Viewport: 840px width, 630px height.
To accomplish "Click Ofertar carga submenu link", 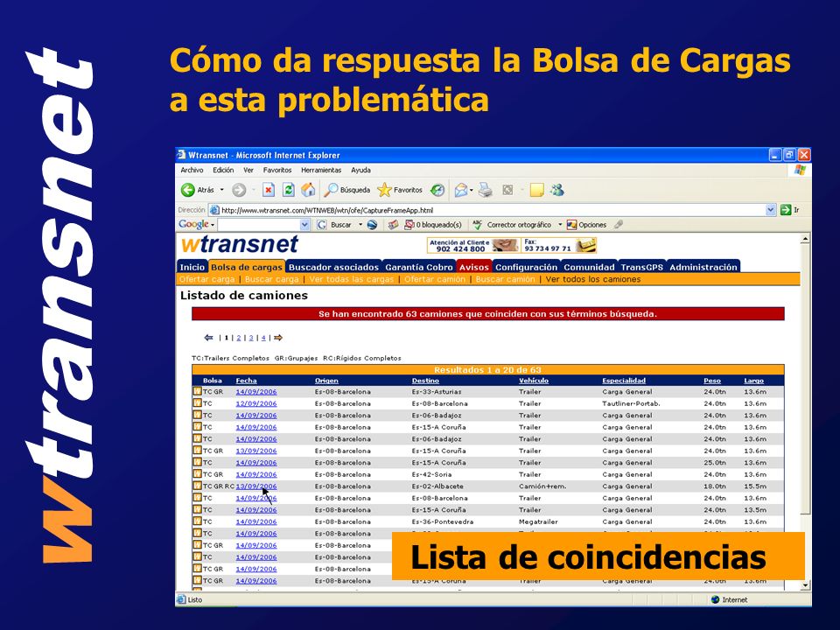I will tap(207, 279).
